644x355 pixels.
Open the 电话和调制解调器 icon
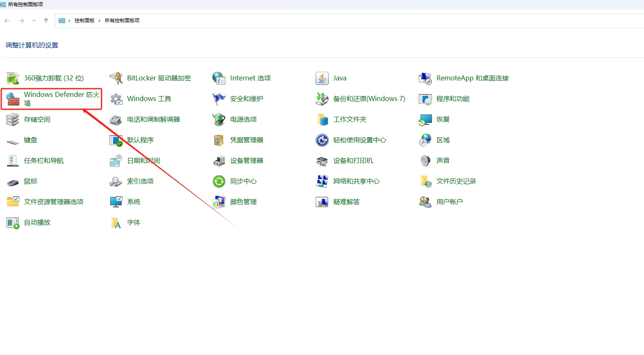pos(116,120)
